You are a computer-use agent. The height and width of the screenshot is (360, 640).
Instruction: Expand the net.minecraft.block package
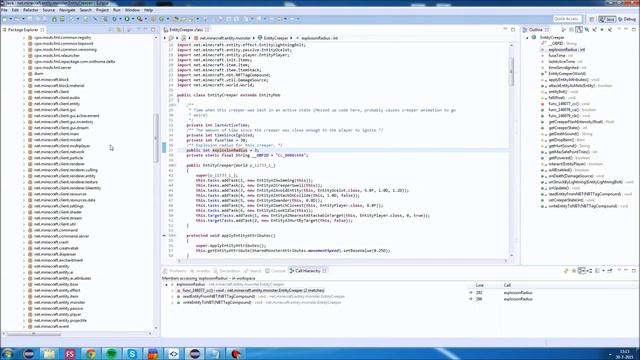click(x=24, y=80)
